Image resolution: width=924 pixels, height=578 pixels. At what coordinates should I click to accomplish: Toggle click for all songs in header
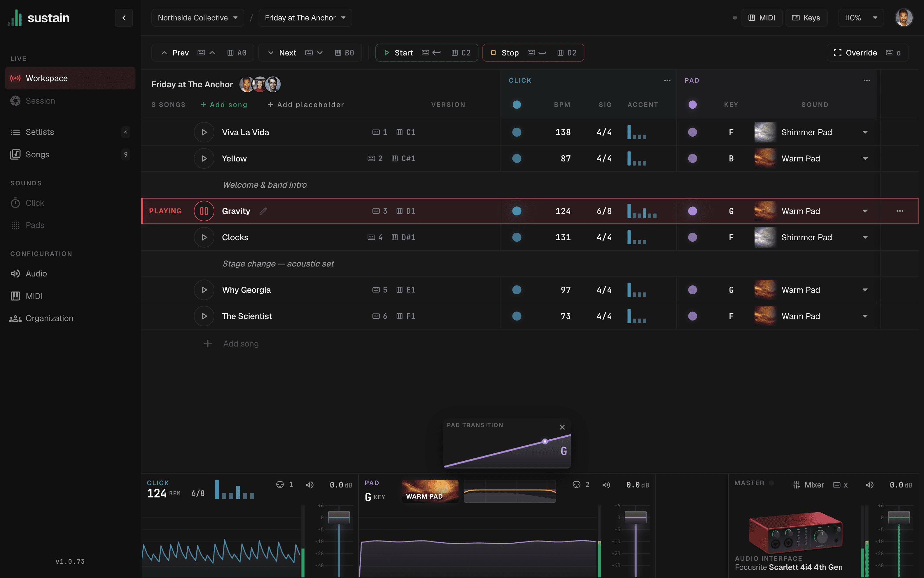(517, 105)
